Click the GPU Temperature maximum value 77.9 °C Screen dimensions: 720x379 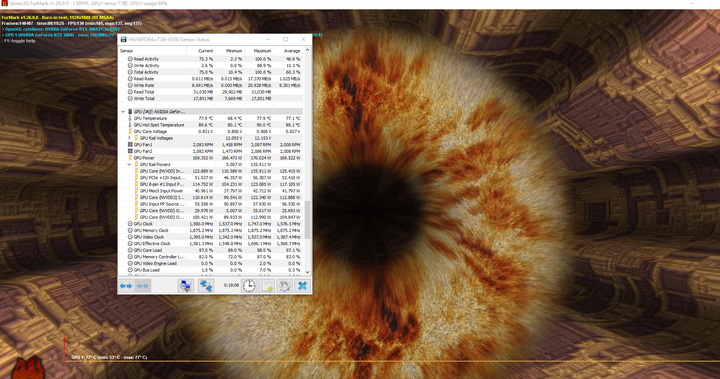tap(263, 118)
